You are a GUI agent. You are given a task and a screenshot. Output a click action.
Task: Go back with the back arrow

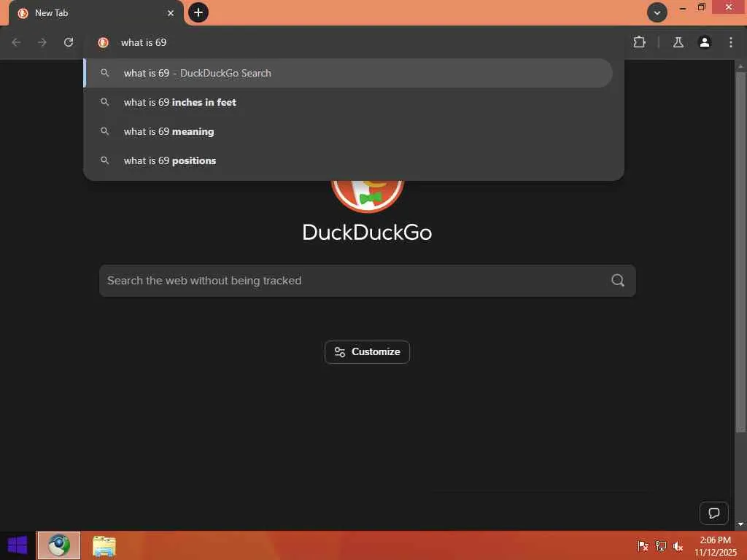pos(16,42)
